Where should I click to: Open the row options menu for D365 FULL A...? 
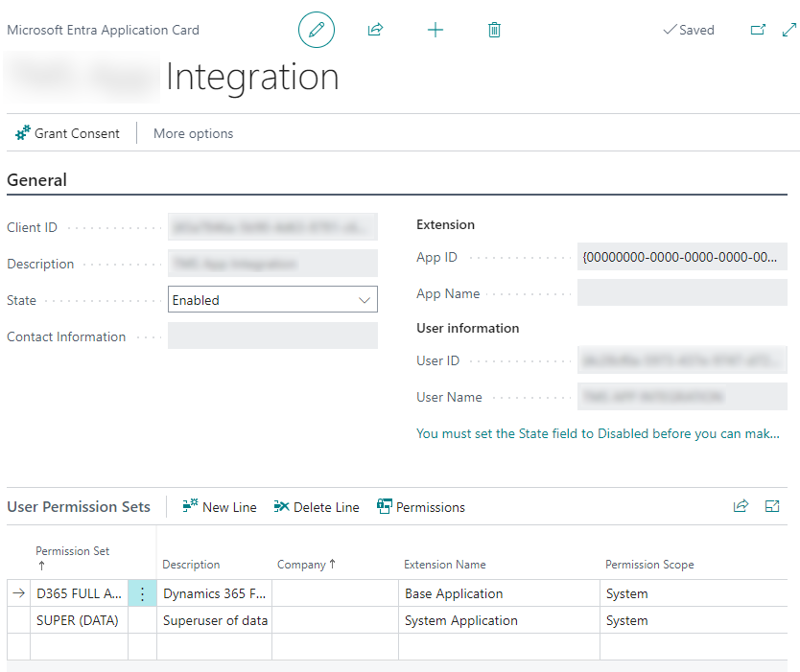142,593
